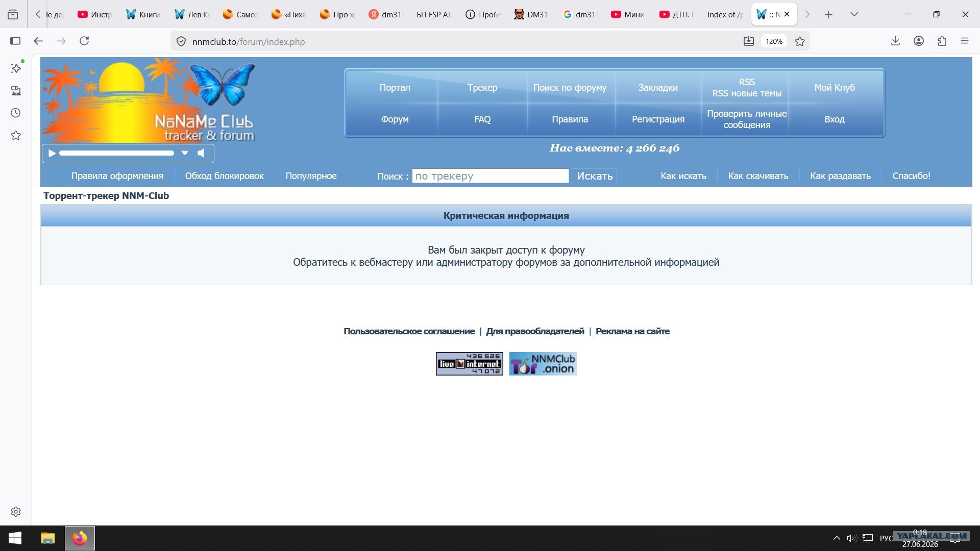Expand the list of all tabs
The height and width of the screenshot is (551, 980).
coord(854,14)
